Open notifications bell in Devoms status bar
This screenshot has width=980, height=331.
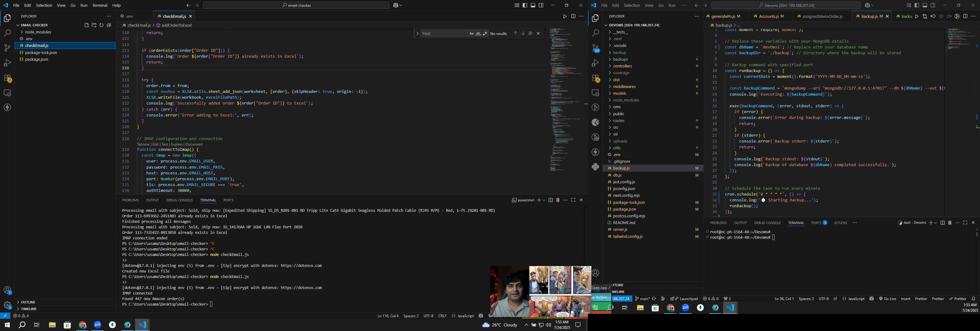pos(973,299)
